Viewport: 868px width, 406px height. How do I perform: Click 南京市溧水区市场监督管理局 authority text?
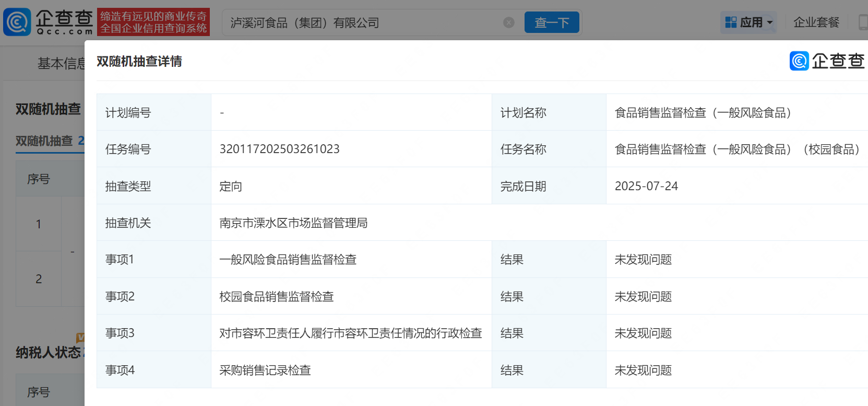pyautogui.click(x=293, y=223)
